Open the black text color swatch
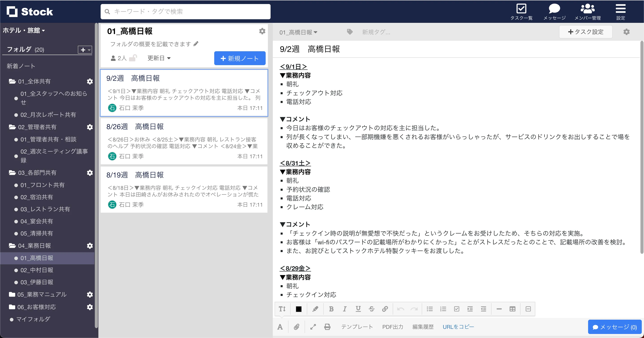This screenshot has height=338, width=644. [x=299, y=309]
